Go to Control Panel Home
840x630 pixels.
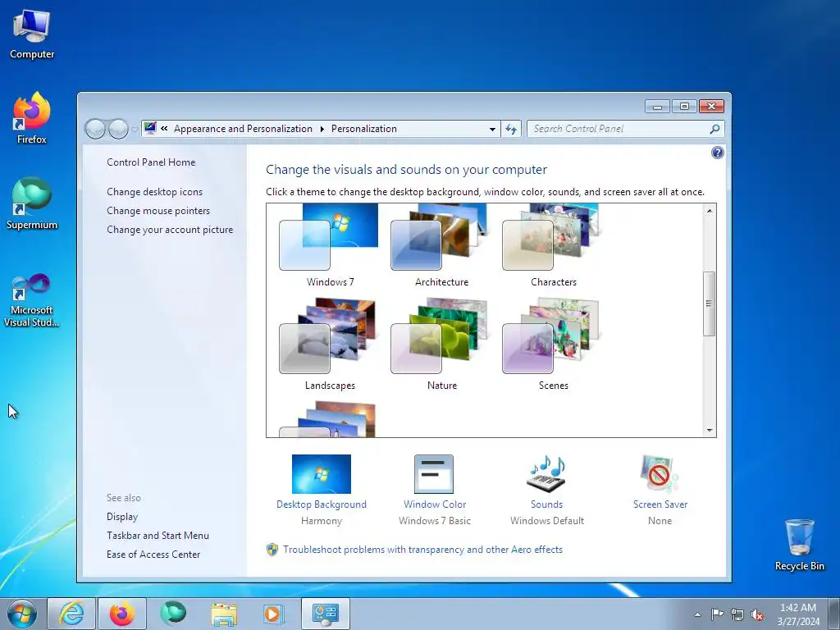point(151,162)
